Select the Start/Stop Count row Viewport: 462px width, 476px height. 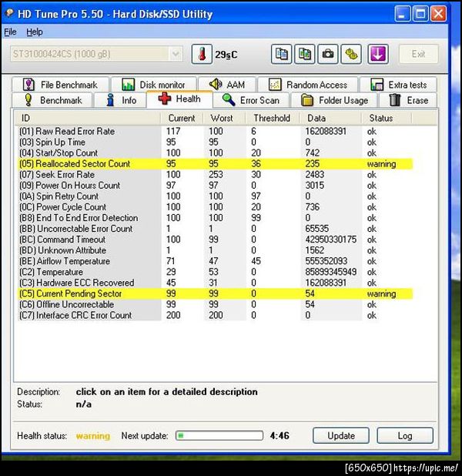click(215, 153)
